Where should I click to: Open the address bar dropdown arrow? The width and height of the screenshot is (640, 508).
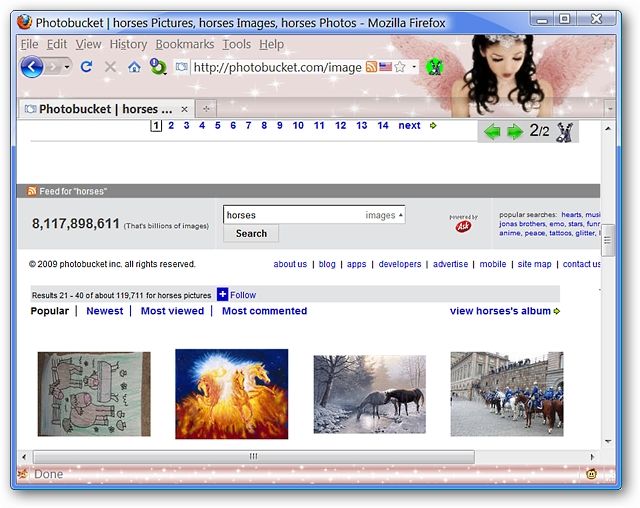click(x=414, y=67)
